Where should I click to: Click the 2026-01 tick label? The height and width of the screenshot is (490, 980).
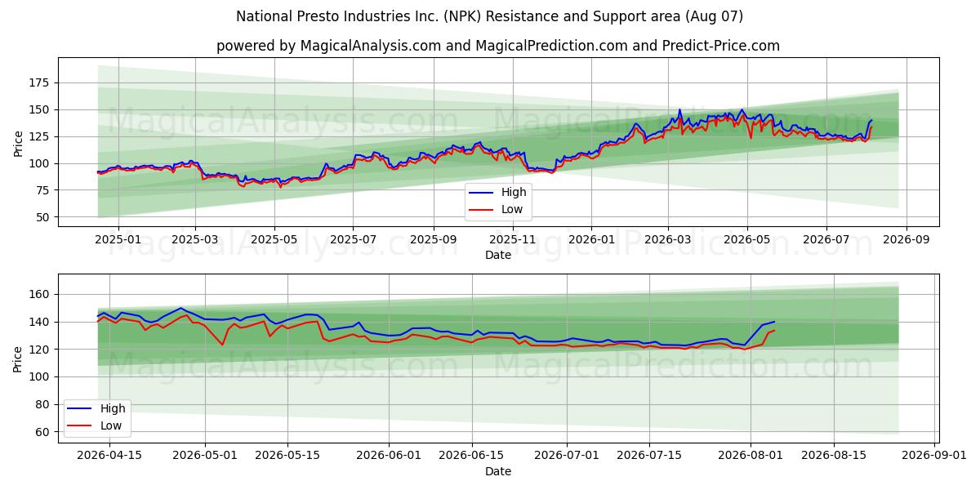(591, 240)
